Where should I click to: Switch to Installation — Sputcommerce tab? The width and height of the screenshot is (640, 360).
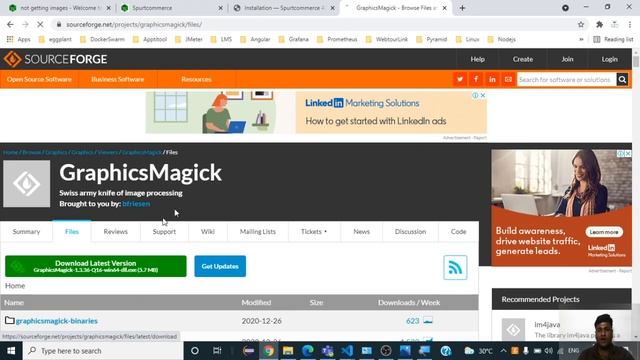[284, 8]
